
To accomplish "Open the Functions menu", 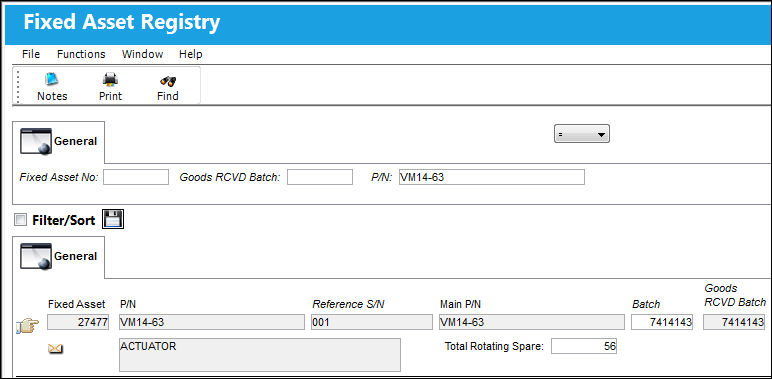I will click(81, 54).
